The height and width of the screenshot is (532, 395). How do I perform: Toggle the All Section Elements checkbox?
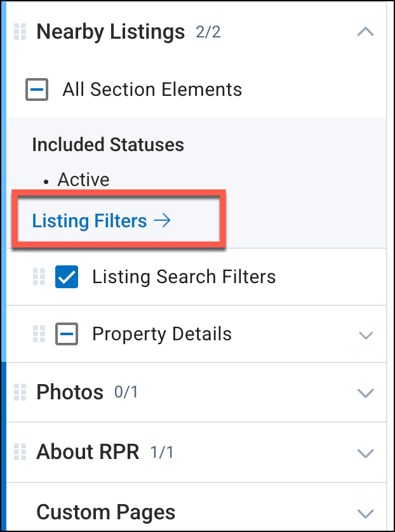37,90
